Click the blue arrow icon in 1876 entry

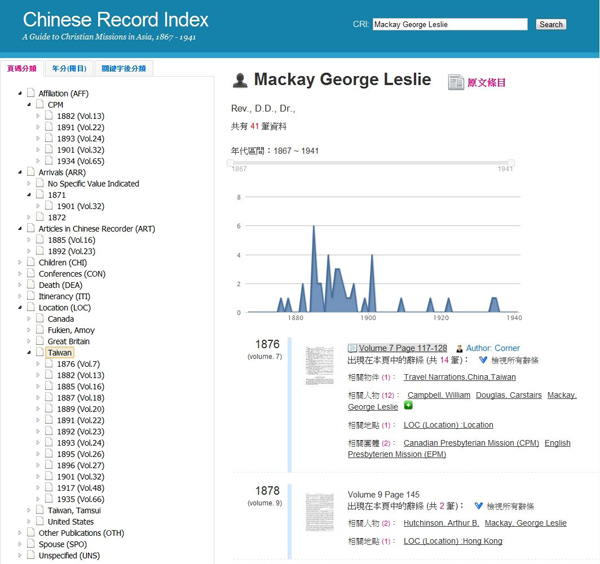[483, 360]
